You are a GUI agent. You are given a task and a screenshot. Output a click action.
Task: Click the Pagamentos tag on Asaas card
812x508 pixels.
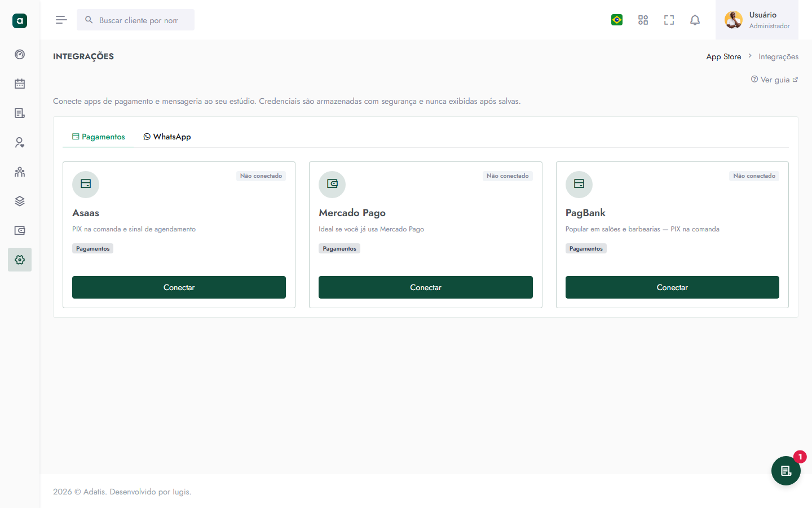tap(93, 248)
